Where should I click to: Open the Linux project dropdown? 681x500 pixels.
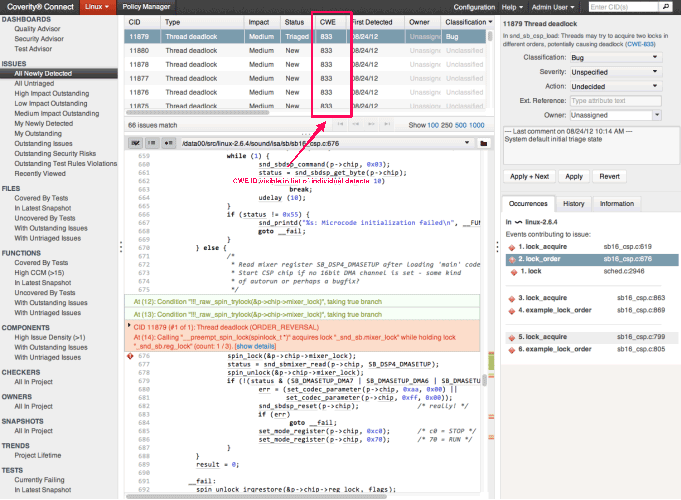[x=97, y=7]
